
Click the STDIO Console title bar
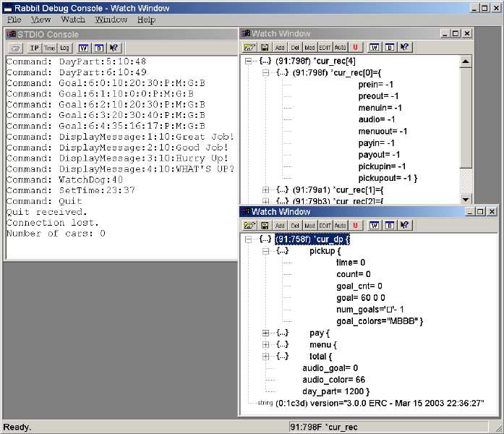click(121, 34)
